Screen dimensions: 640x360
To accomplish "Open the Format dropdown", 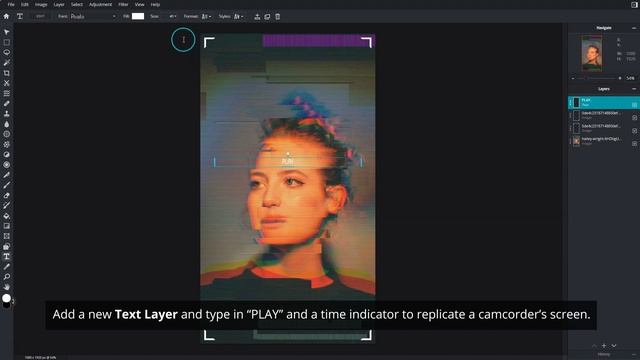I will (206, 16).
